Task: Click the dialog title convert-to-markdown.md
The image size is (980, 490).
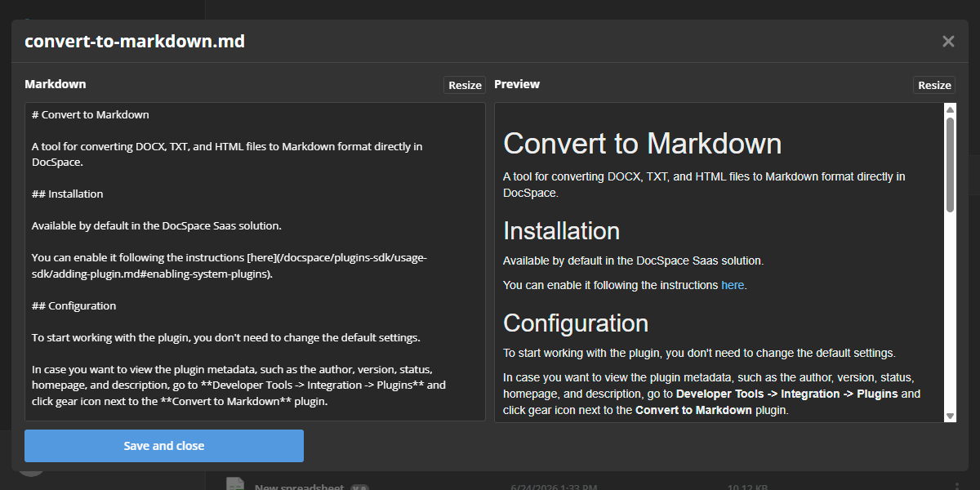Action: [135, 41]
